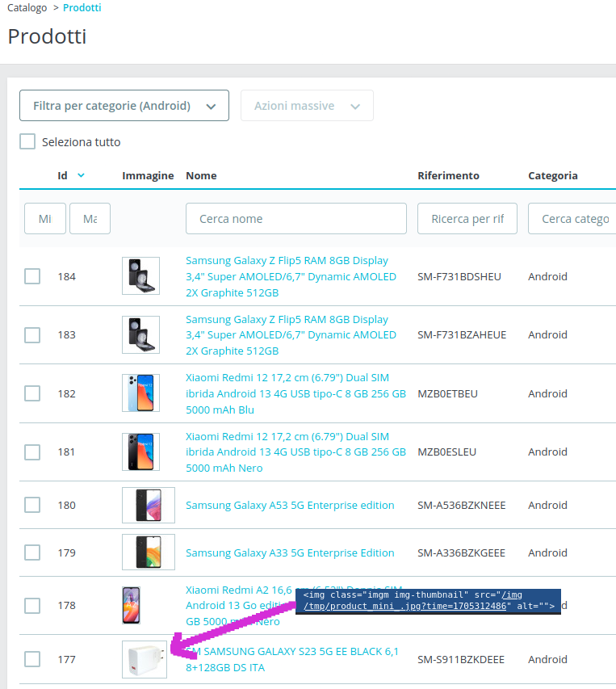Open Xiaomi Redmi 12 Nero thumbnail
Screen dimensions: 616x689
coord(141,452)
